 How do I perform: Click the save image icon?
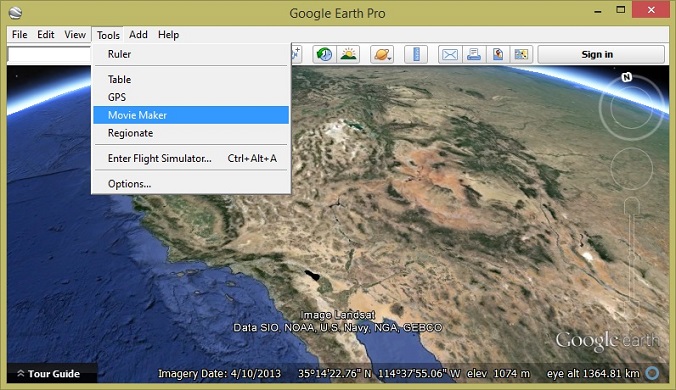pyautogui.click(x=498, y=54)
